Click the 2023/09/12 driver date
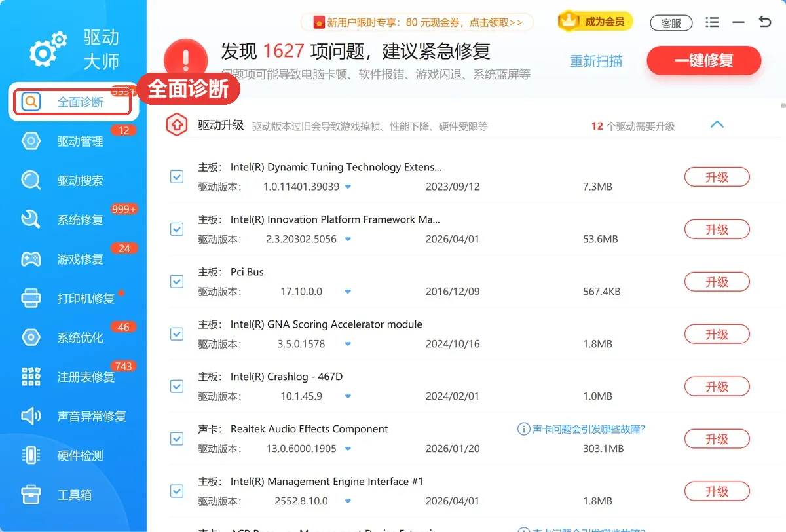Screen dimensions: 786x532 tap(453, 187)
